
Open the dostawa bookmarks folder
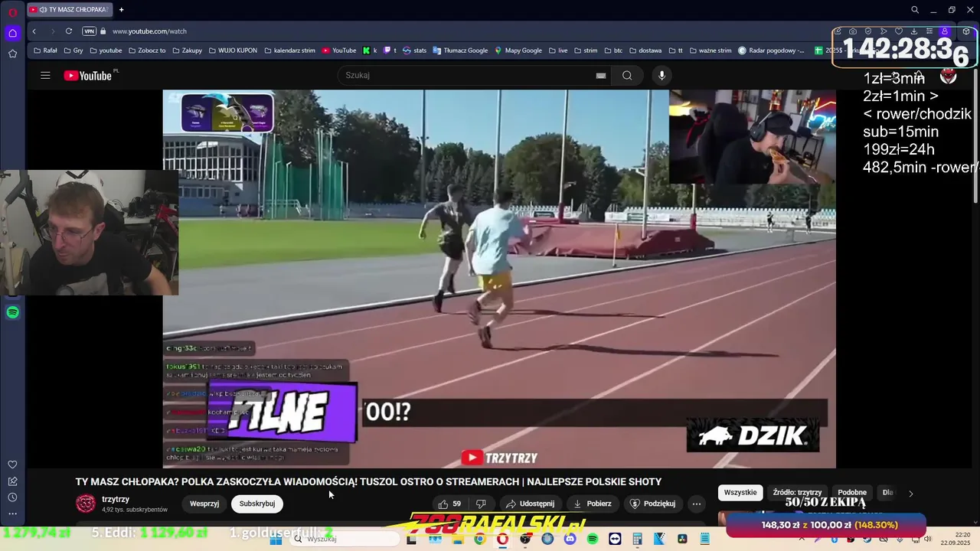click(x=645, y=51)
